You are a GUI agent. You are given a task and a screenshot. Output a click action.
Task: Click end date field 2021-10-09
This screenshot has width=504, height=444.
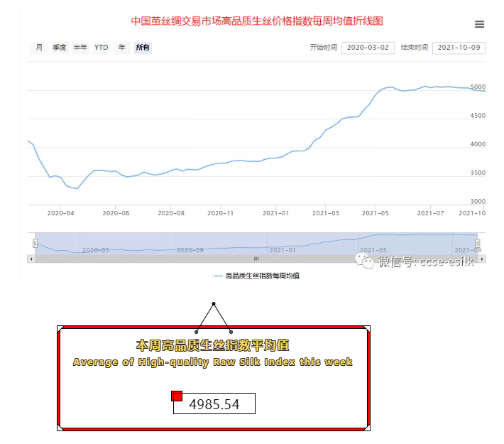(x=458, y=48)
